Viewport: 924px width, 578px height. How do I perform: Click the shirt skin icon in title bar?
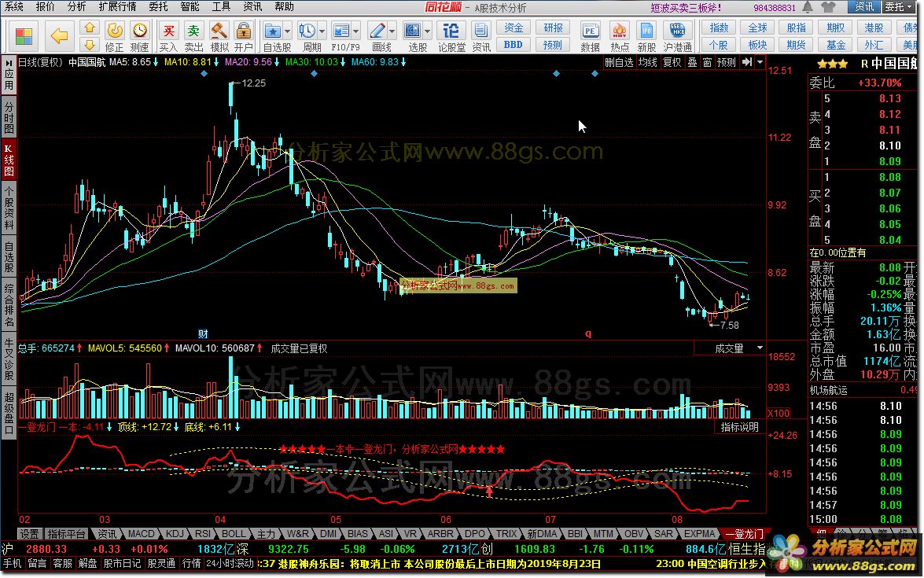828,7
